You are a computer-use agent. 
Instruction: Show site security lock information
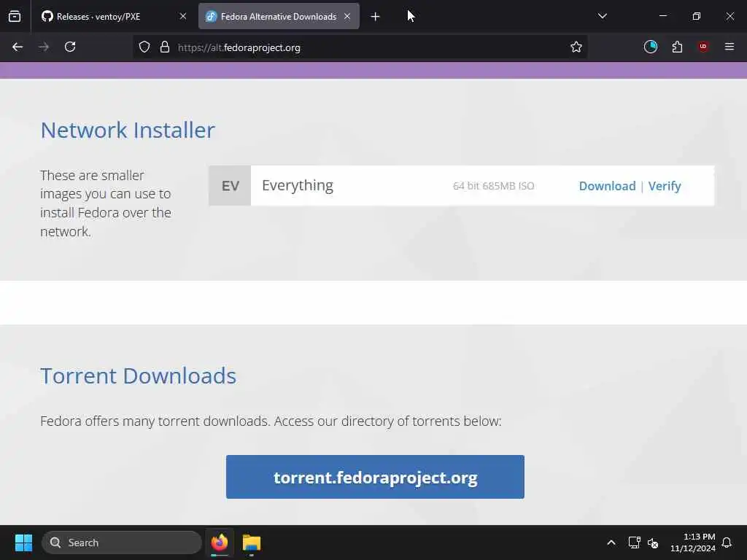pyautogui.click(x=165, y=47)
